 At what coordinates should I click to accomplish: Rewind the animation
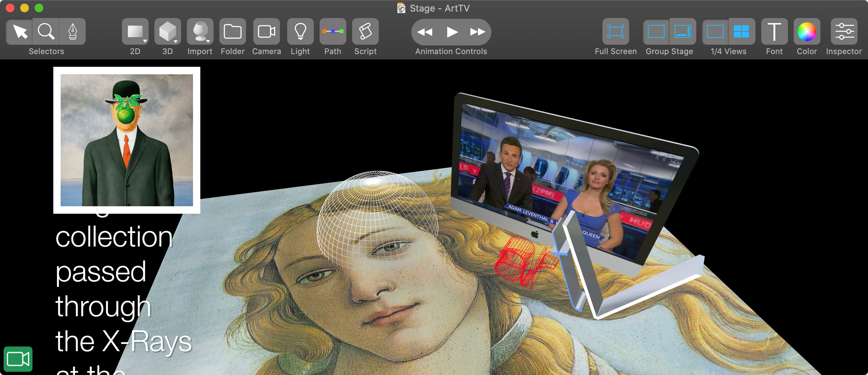(x=425, y=32)
